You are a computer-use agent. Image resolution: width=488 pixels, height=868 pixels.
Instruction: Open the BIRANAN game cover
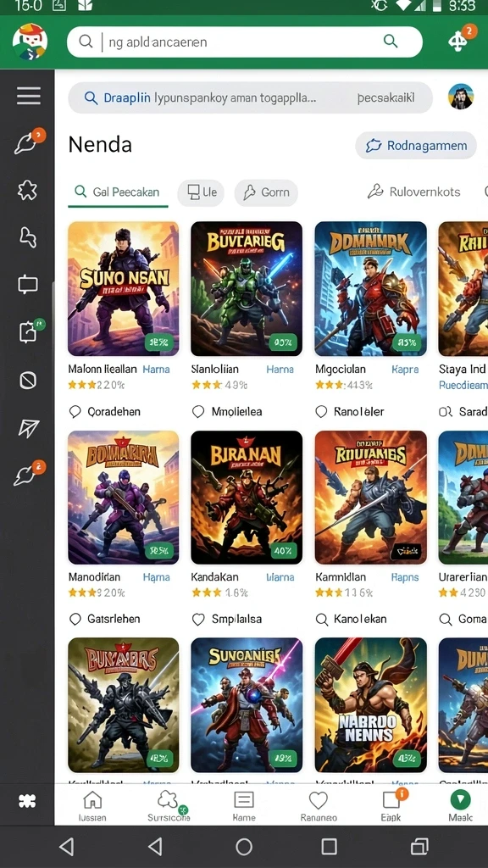click(x=247, y=497)
